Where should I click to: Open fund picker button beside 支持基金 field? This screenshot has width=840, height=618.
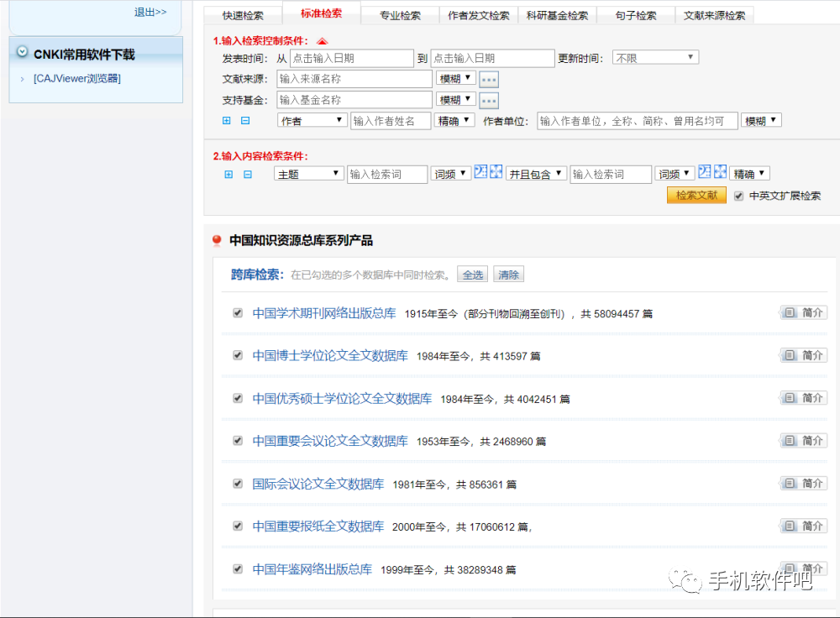[x=489, y=100]
